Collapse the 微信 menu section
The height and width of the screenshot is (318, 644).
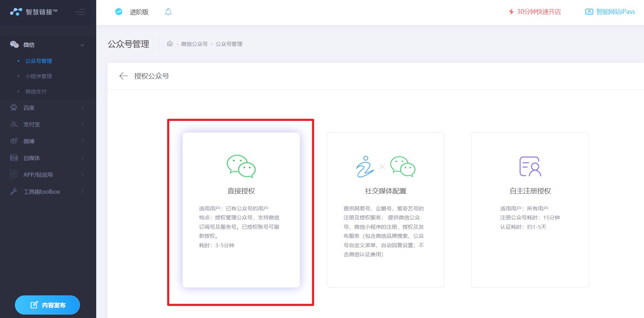point(82,45)
